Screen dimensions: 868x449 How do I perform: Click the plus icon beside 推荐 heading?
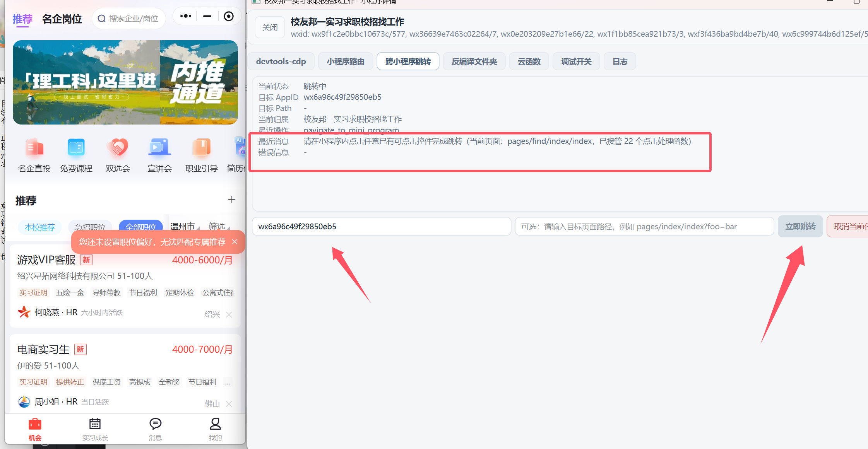click(232, 200)
